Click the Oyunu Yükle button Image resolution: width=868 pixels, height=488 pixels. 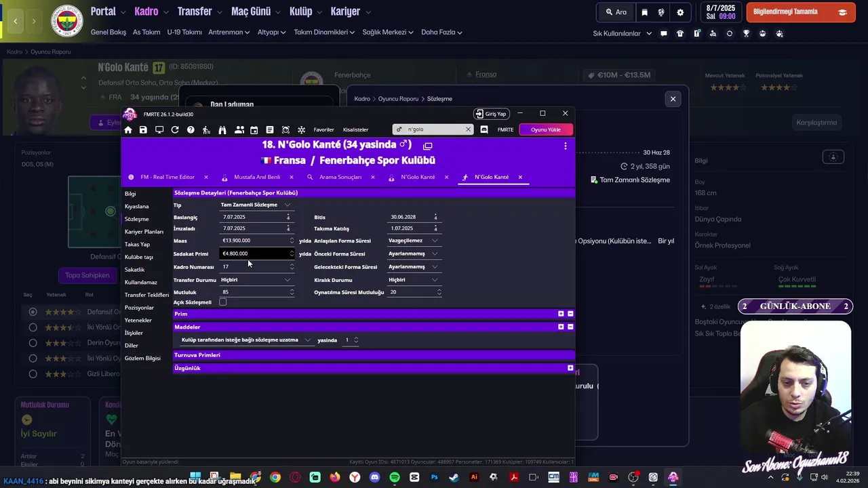point(546,129)
